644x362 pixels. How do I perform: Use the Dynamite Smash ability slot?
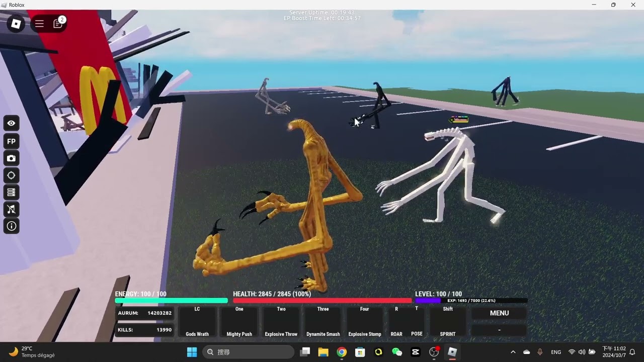[x=323, y=322]
